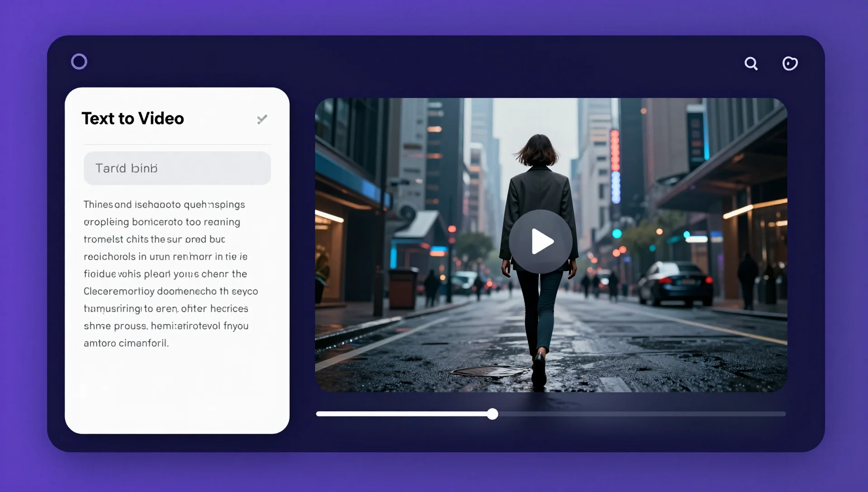The image size is (868, 492).
Task: Play the generated video
Action: (541, 241)
